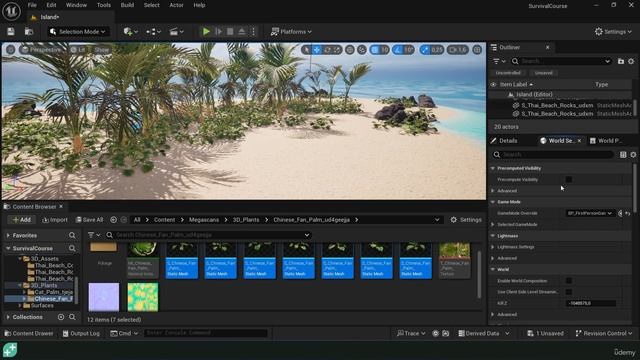
Task: Click the Save All button
Action: 89,220
